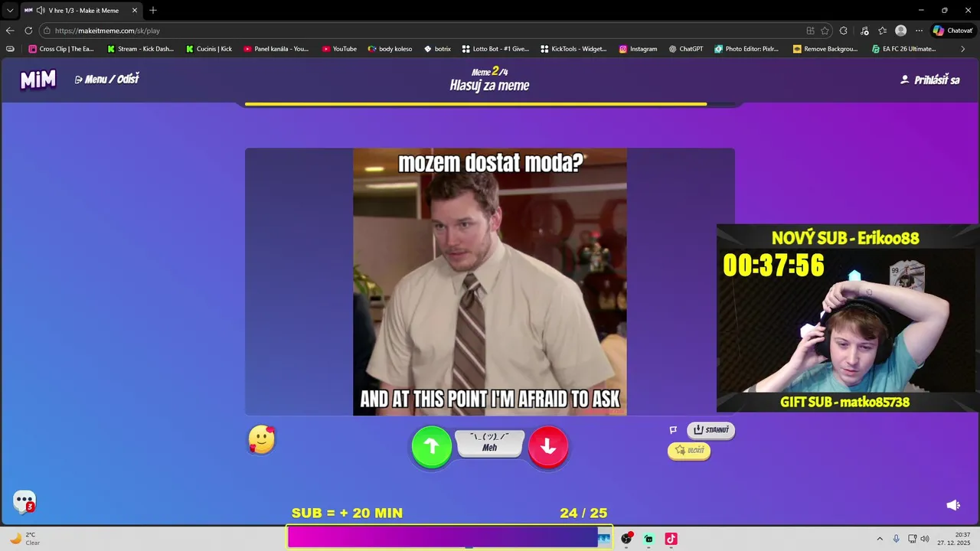
Task: Open Lotto Bot bookmark
Action: pyautogui.click(x=495, y=49)
